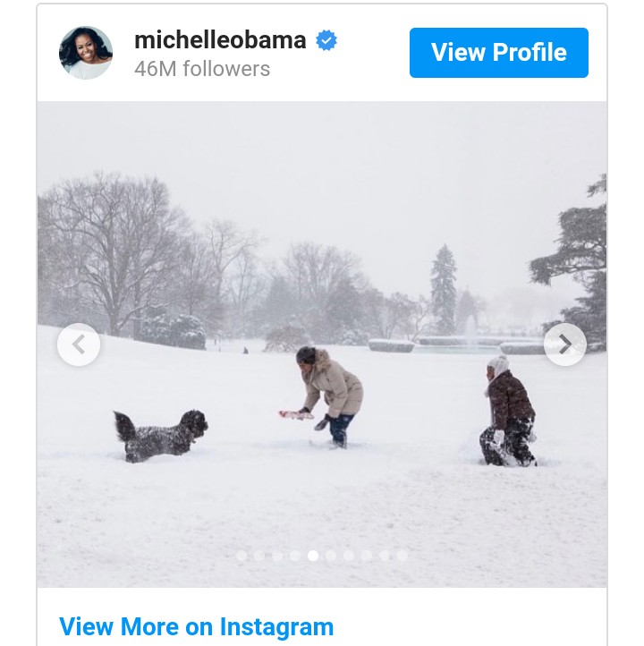Click the person in the tan coat
This screenshot has width=644, height=646.
pyautogui.click(x=330, y=393)
